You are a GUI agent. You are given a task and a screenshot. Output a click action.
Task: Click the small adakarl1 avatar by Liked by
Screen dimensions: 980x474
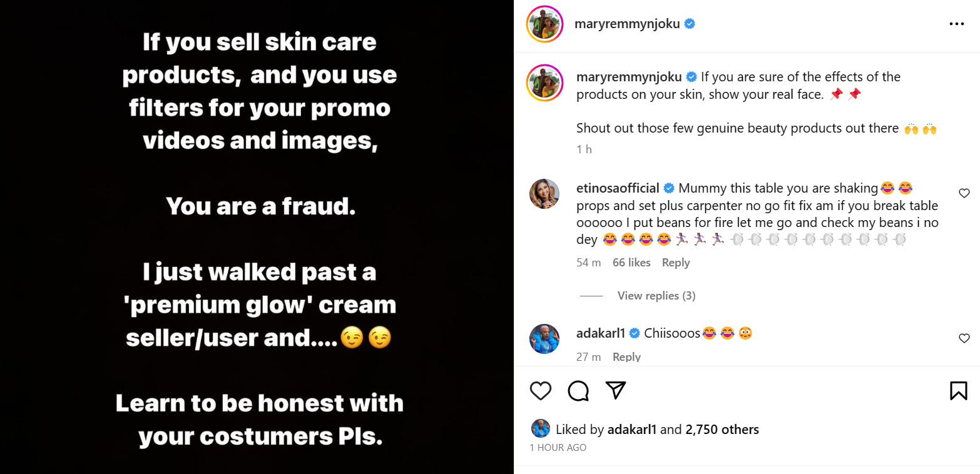pos(540,429)
